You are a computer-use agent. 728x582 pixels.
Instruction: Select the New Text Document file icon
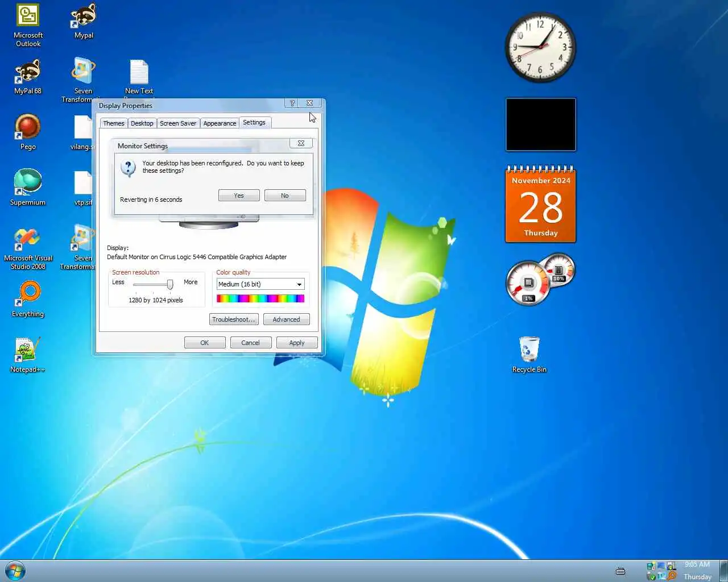click(x=139, y=80)
